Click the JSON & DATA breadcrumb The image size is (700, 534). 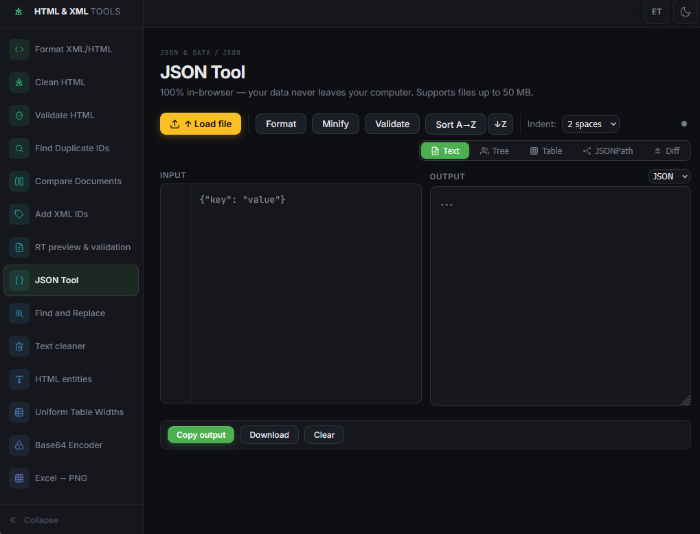[x=185, y=53]
